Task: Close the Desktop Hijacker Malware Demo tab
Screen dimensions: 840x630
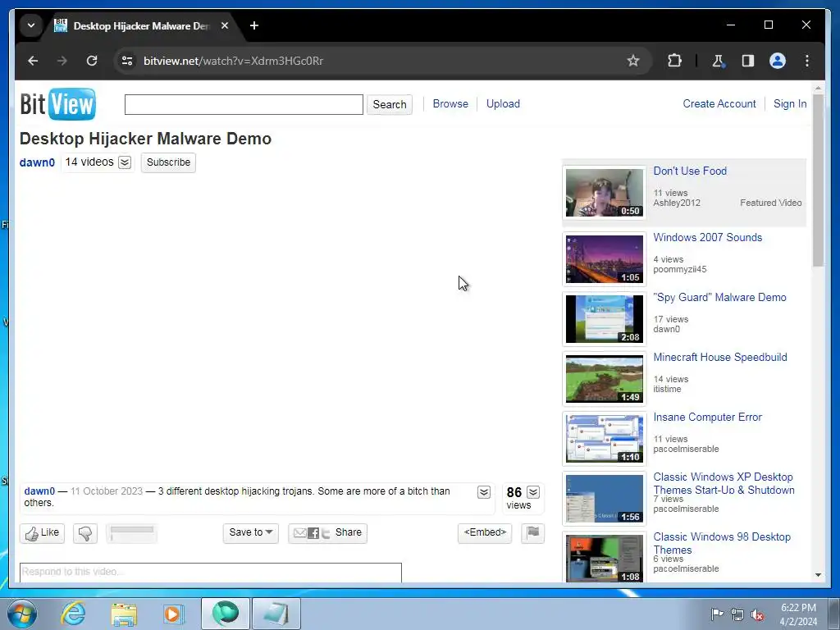Action: tap(225, 25)
